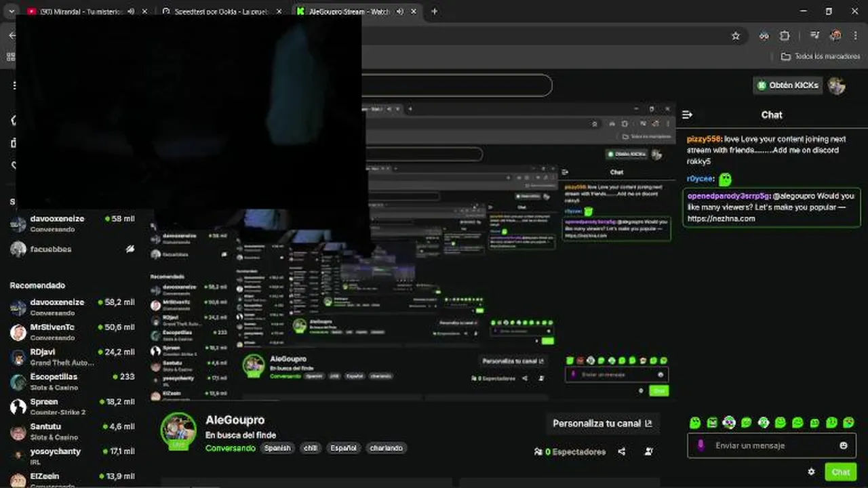Screen dimensions: 868x488
Task: Select the fifth emote with white round face
Action: (x=764, y=422)
